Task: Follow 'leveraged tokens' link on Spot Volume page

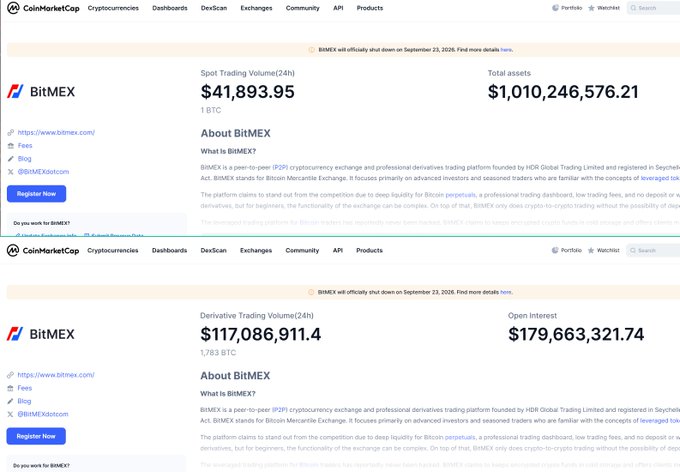Action: 660,178
